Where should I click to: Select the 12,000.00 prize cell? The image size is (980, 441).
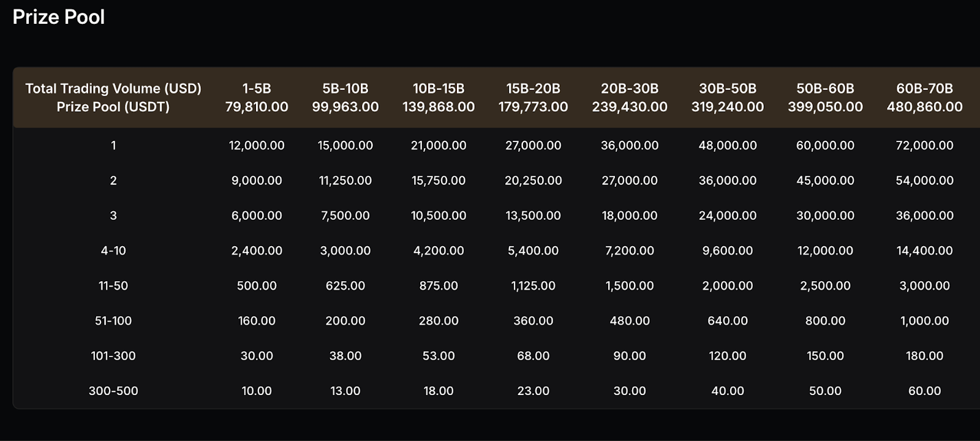point(256,146)
